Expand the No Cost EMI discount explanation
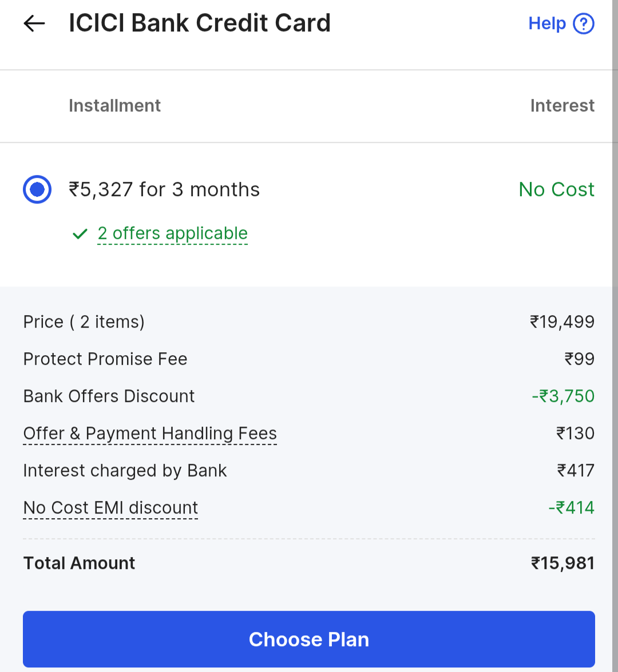 coord(110,507)
